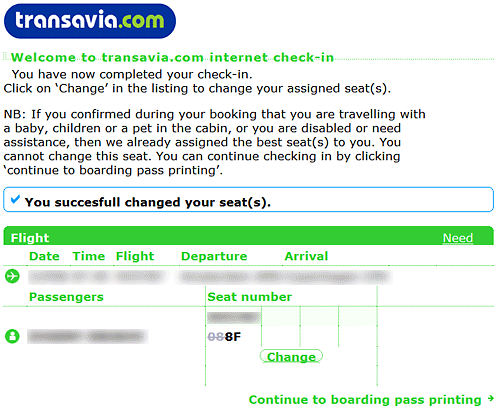Click the blue success checkmark icon
Screen dimensions: 500x408
(x=15, y=199)
